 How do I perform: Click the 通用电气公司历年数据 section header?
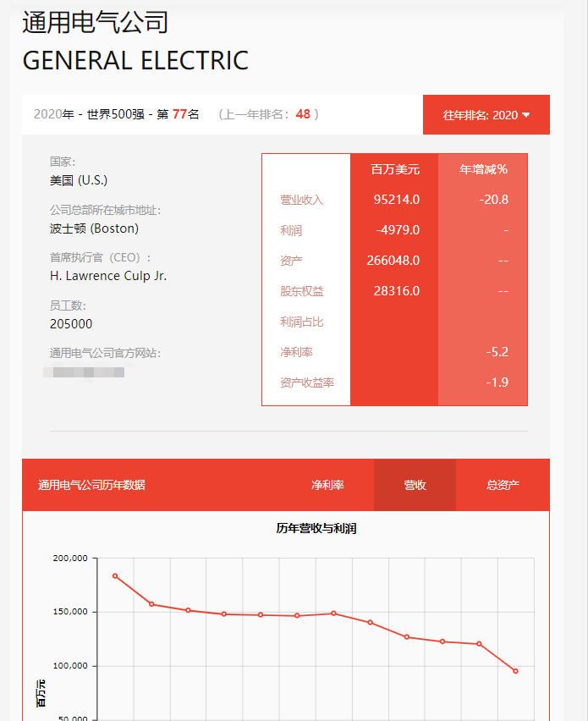tap(91, 485)
